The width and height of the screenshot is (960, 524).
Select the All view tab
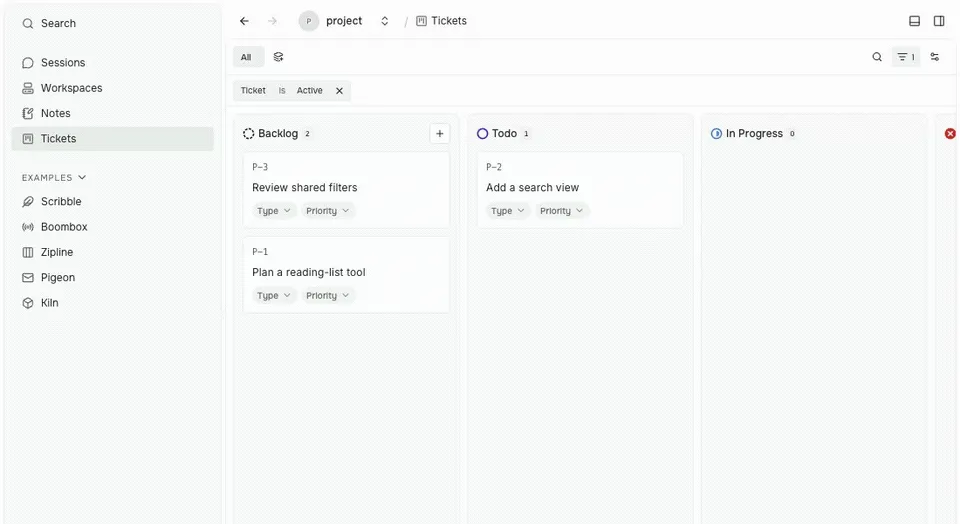click(x=248, y=57)
